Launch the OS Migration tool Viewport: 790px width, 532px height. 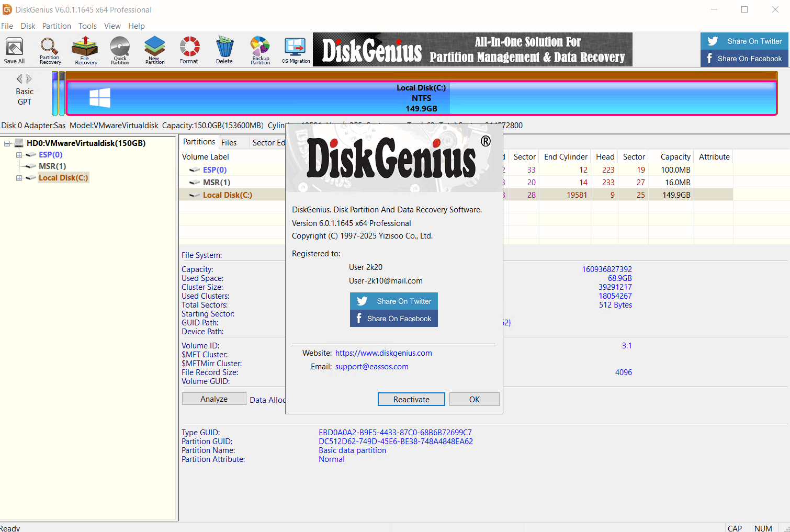(296, 50)
